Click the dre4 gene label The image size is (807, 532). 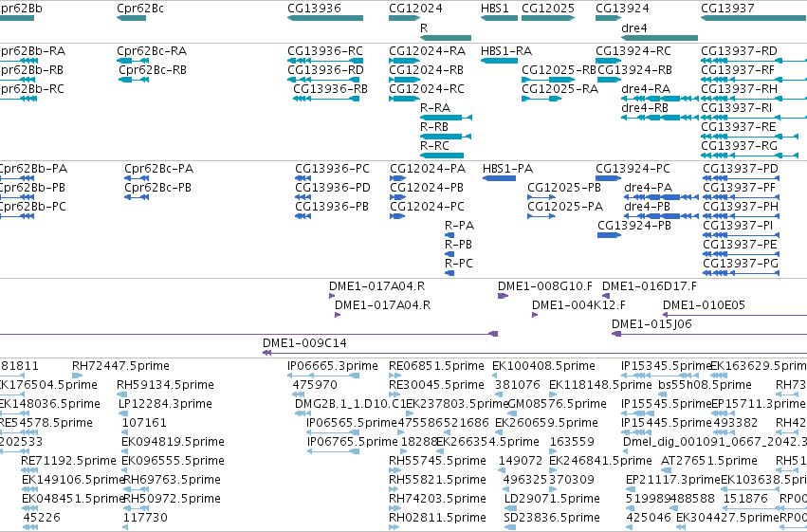(634, 28)
